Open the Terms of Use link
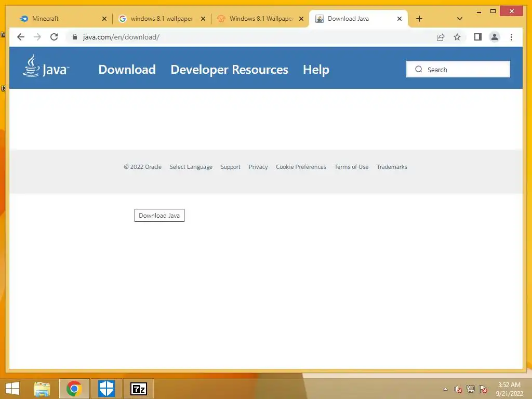Image resolution: width=532 pixels, height=399 pixels. (351, 167)
